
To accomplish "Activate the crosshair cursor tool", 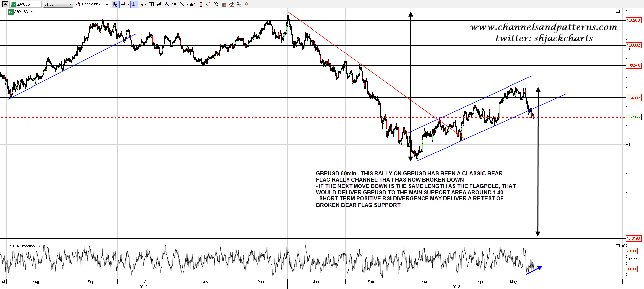I will point(123,4).
